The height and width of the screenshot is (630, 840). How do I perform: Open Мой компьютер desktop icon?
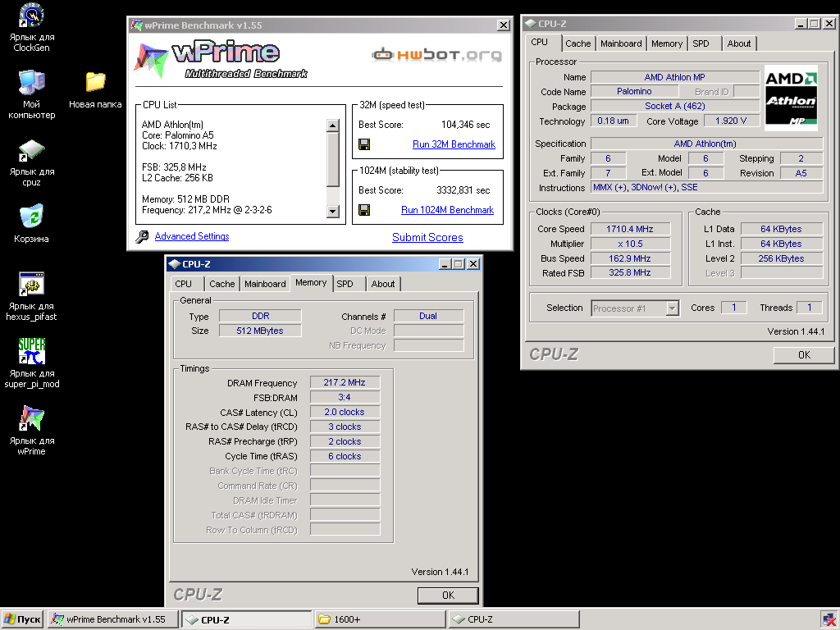[32, 83]
